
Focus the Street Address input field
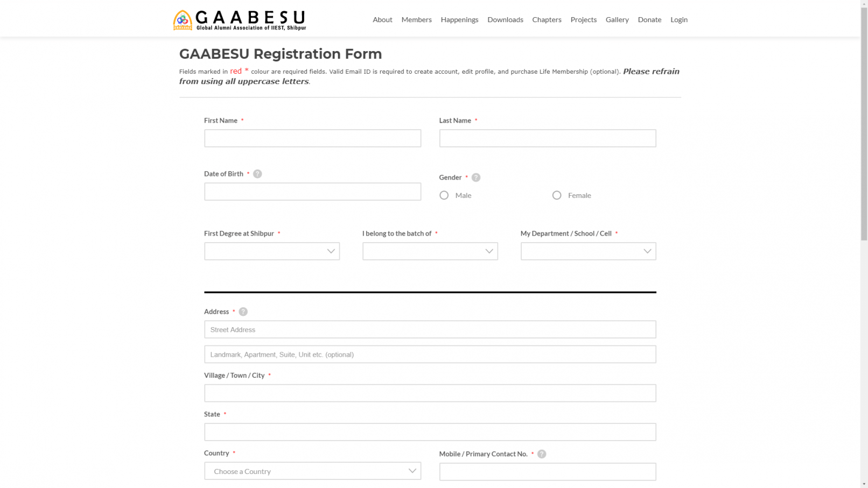[x=430, y=330]
